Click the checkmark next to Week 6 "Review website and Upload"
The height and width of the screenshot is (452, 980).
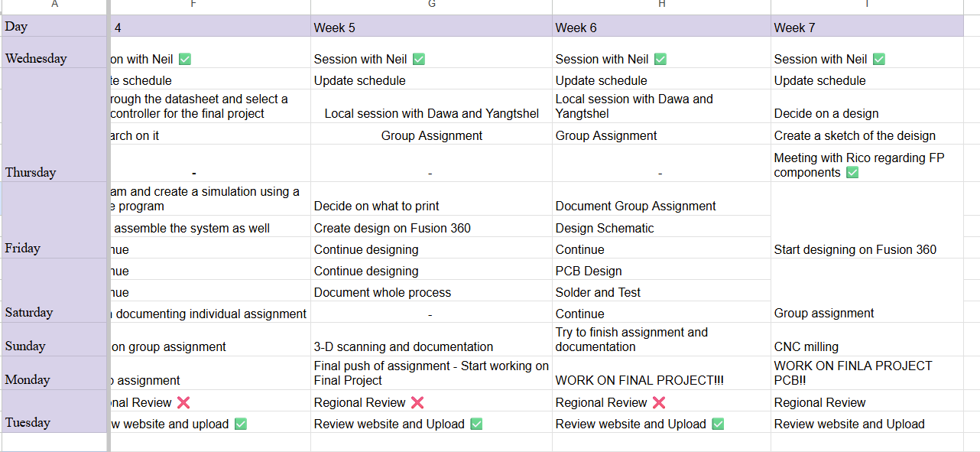(718, 423)
